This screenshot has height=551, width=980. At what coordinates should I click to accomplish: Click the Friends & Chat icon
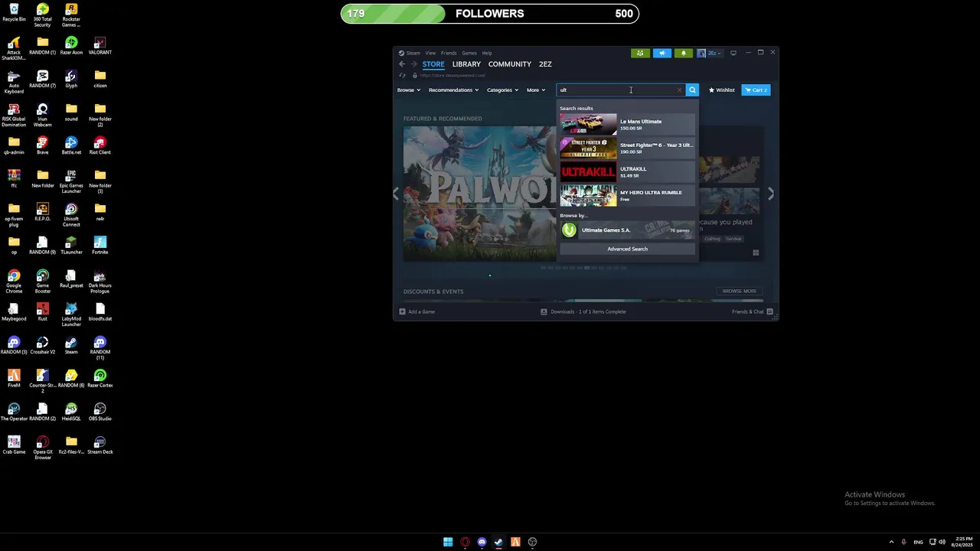tap(769, 311)
